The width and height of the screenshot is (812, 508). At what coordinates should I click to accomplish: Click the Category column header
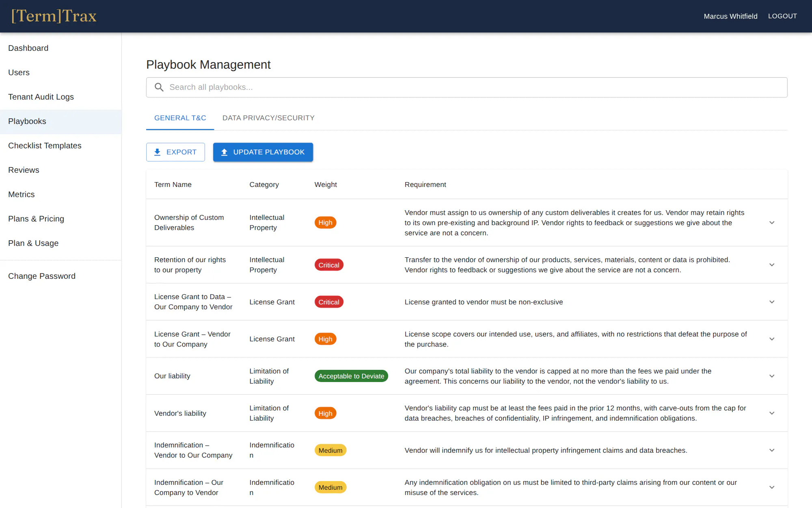(264, 185)
